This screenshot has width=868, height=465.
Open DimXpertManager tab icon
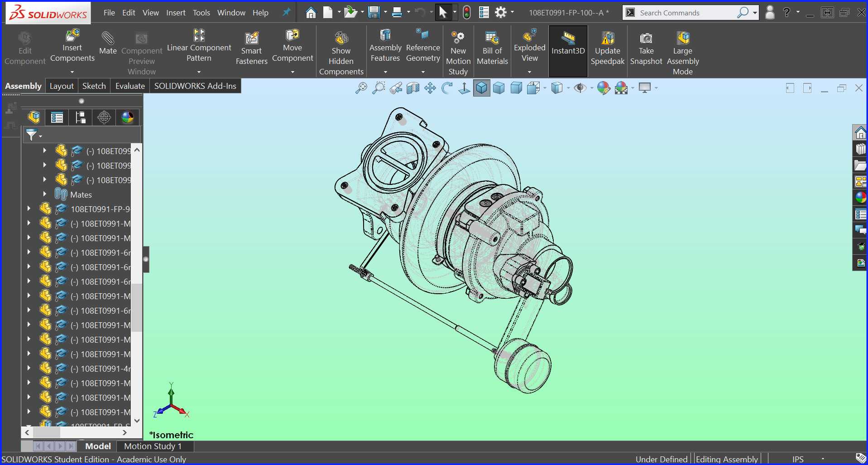(x=104, y=117)
